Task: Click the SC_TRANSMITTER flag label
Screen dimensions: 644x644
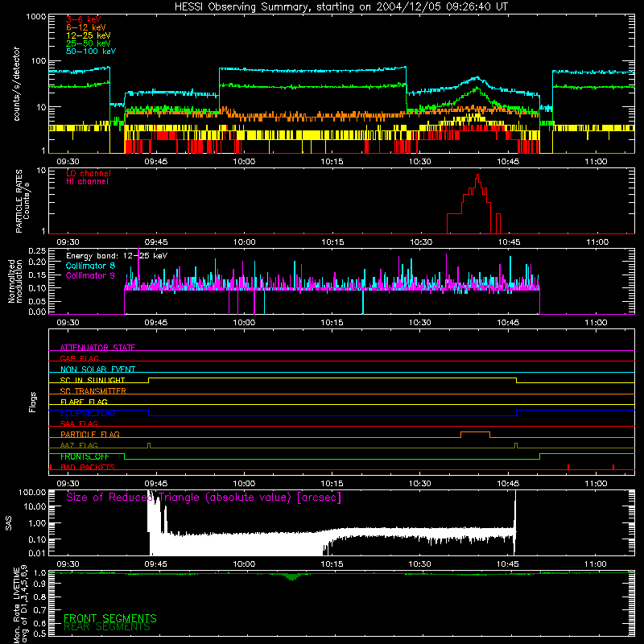Action: click(x=93, y=391)
